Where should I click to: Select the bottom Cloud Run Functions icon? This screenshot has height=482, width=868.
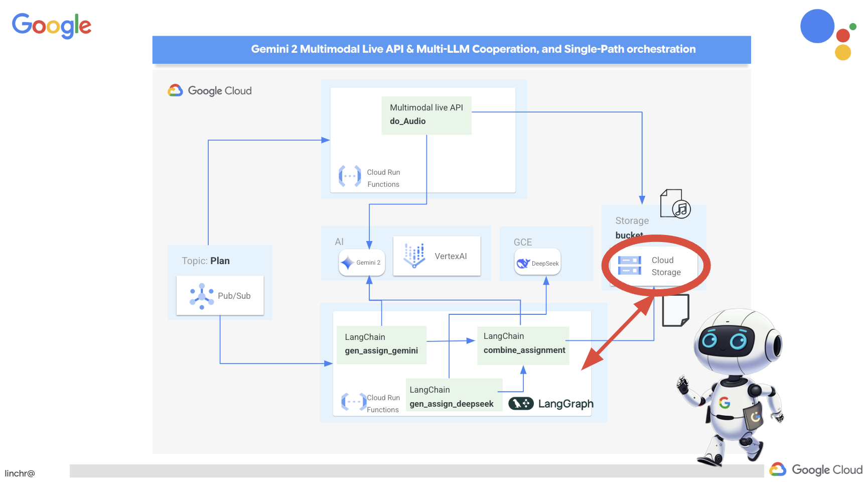click(354, 402)
